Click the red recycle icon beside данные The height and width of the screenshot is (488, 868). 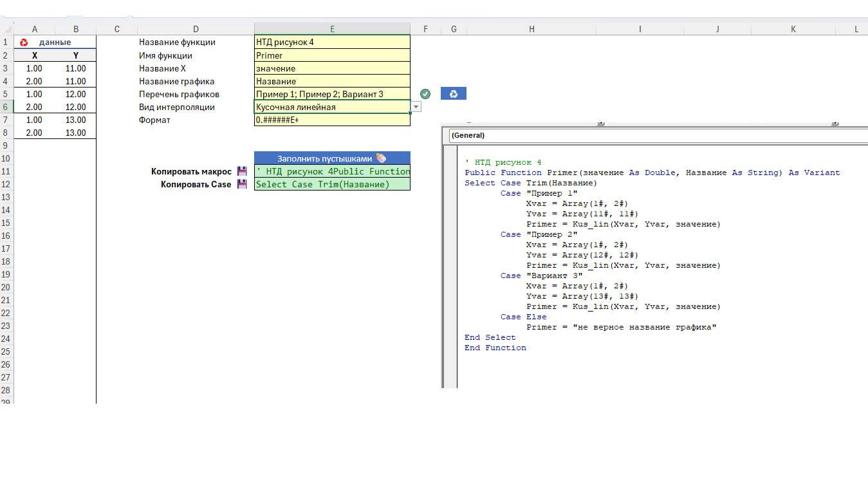point(24,42)
